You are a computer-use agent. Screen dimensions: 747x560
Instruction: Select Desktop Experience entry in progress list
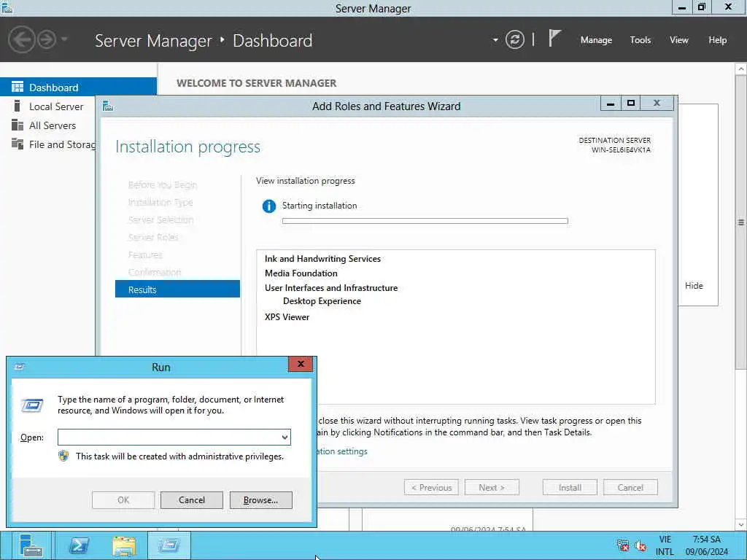click(322, 301)
